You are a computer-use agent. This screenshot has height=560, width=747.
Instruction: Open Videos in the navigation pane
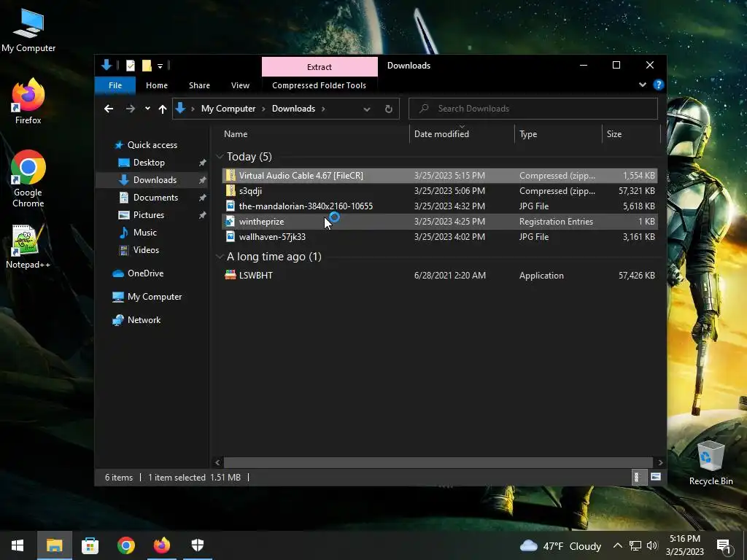tap(146, 250)
